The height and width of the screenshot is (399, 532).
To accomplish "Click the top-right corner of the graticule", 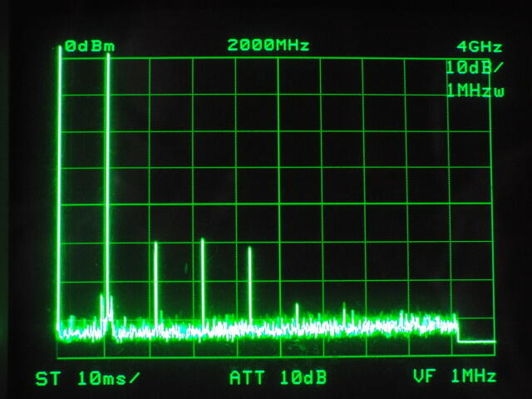I will 490,58.
